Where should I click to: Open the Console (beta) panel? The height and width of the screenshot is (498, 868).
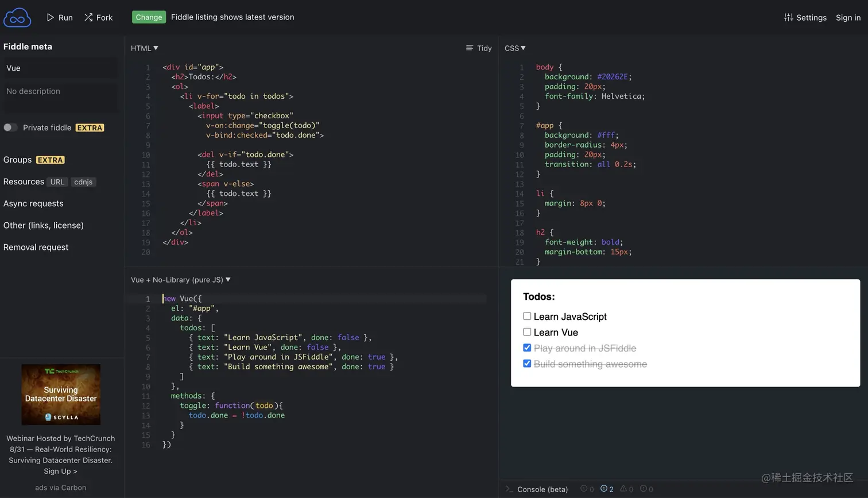click(x=537, y=489)
